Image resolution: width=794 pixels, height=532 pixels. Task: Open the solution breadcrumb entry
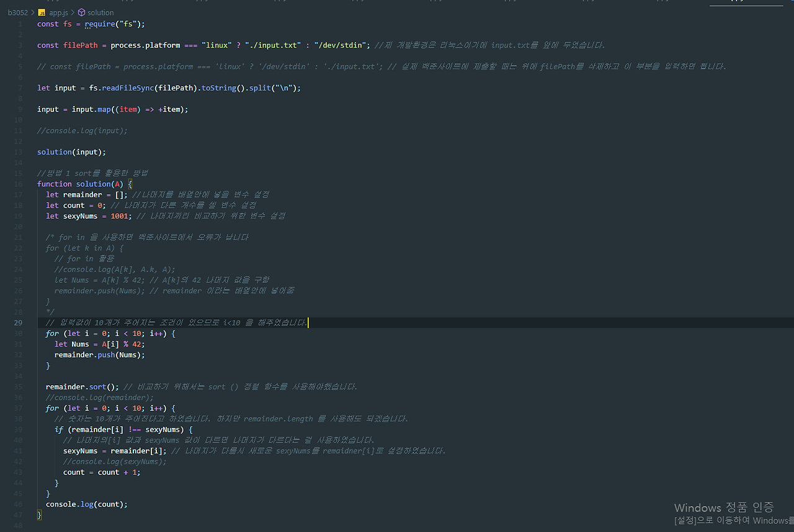pyautogui.click(x=100, y=12)
